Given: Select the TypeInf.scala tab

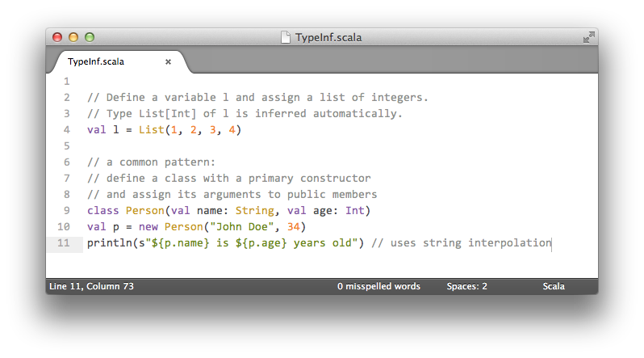Looking at the screenshot, I should pos(97,61).
